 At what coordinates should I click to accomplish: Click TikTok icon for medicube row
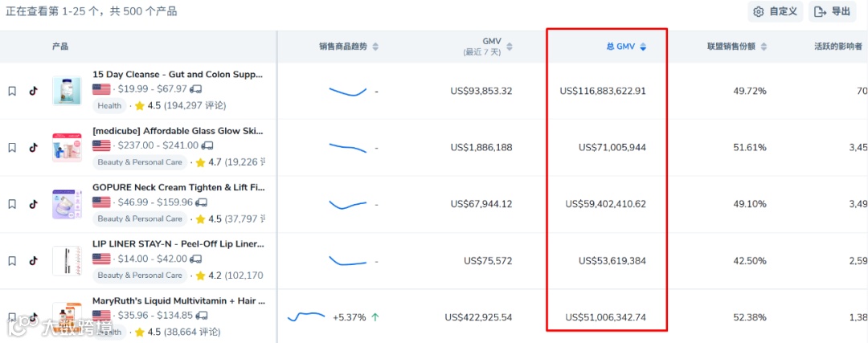33,148
